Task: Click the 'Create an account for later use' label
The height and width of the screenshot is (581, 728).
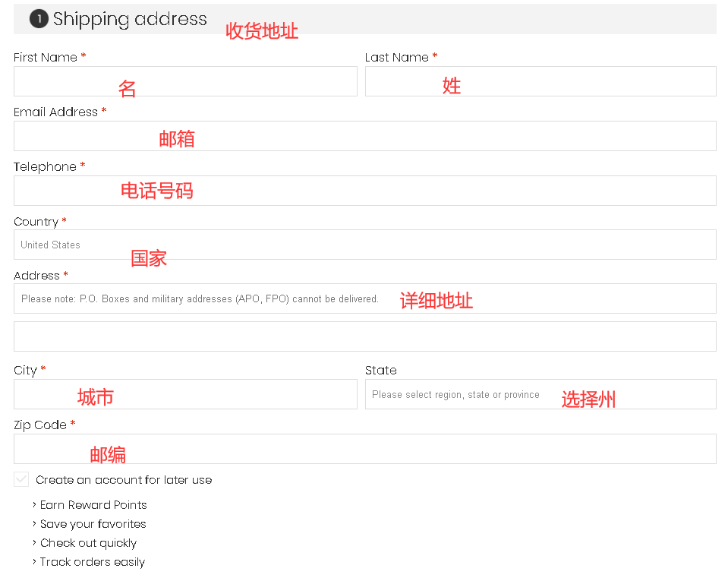Action: coord(124,480)
